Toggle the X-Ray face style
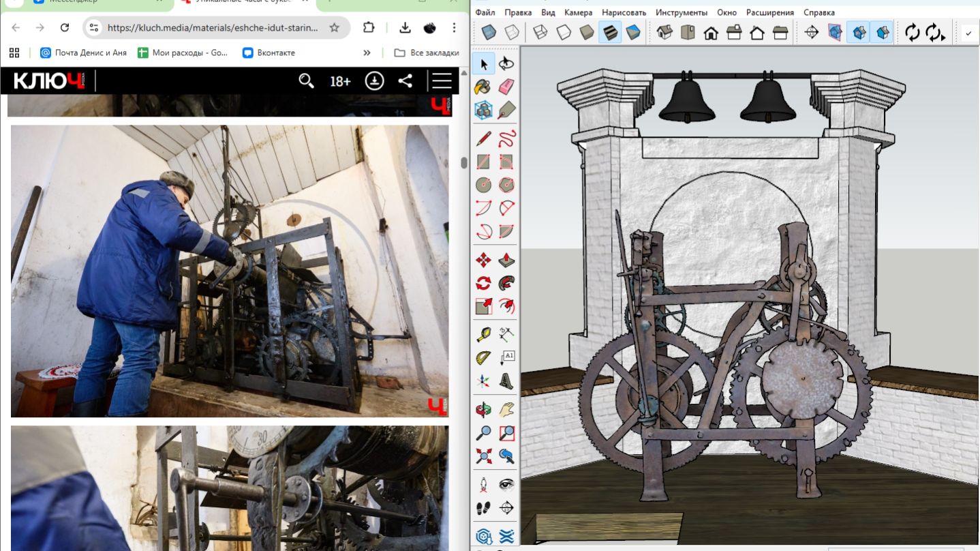This screenshot has width=980, height=551. [x=489, y=32]
